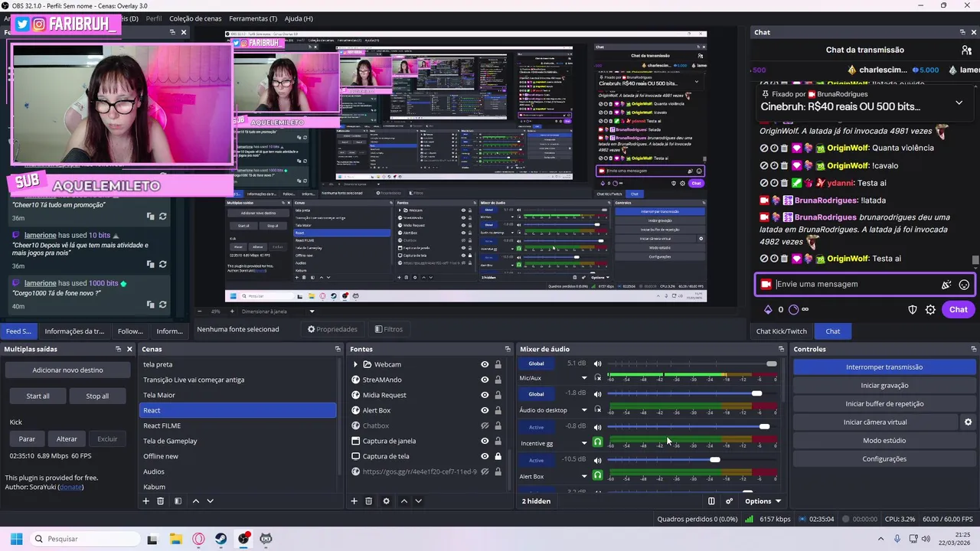Adjust Áudio do desktop volume slider handle
980x551 pixels.
coord(757,393)
